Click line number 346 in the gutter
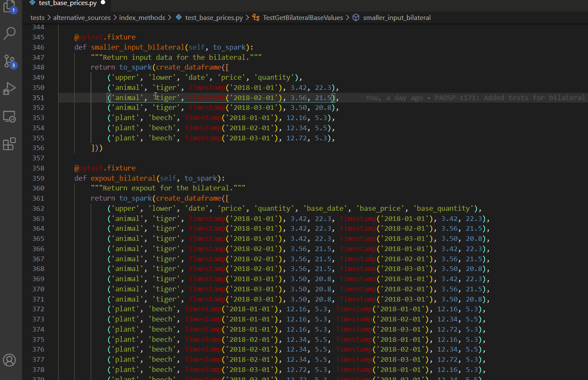 click(38, 47)
